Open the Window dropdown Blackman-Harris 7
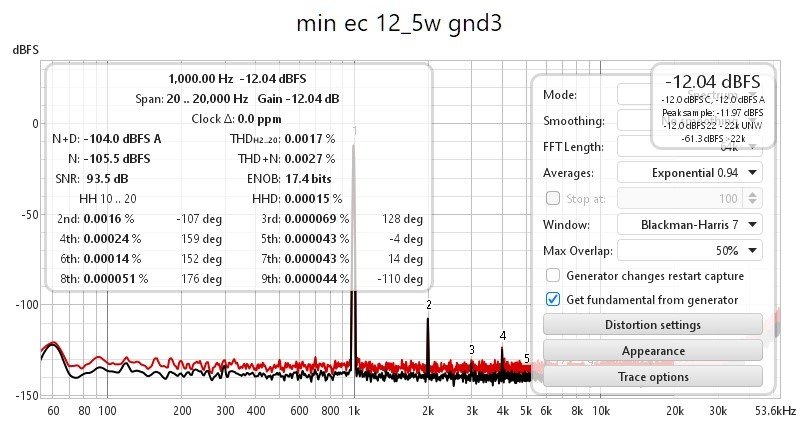 (690, 225)
